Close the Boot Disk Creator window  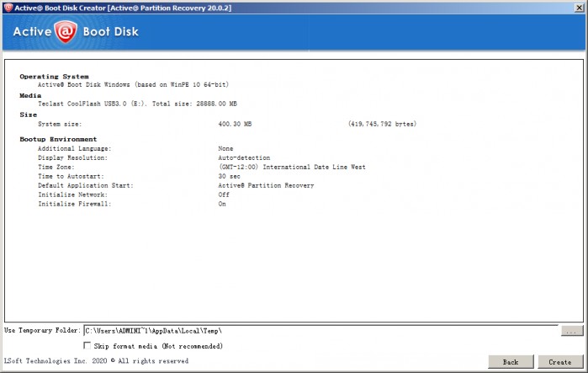pyautogui.click(x=579, y=8)
